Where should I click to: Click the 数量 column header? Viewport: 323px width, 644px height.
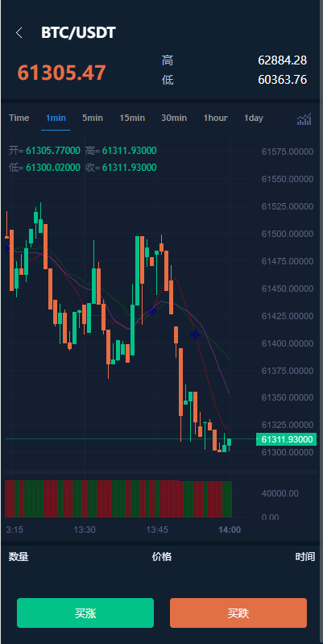coord(19,557)
